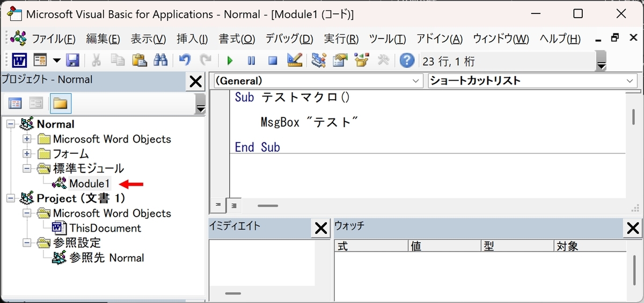Click the blue Help question mark icon
The width and height of the screenshot is (644, 303).
click(407, 60)
